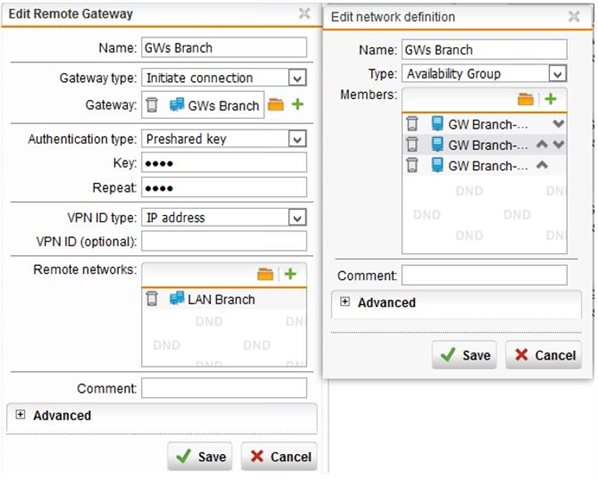Add member with green plus icon
The height and width of the screenshot is (479, 598).
(550, 99)
